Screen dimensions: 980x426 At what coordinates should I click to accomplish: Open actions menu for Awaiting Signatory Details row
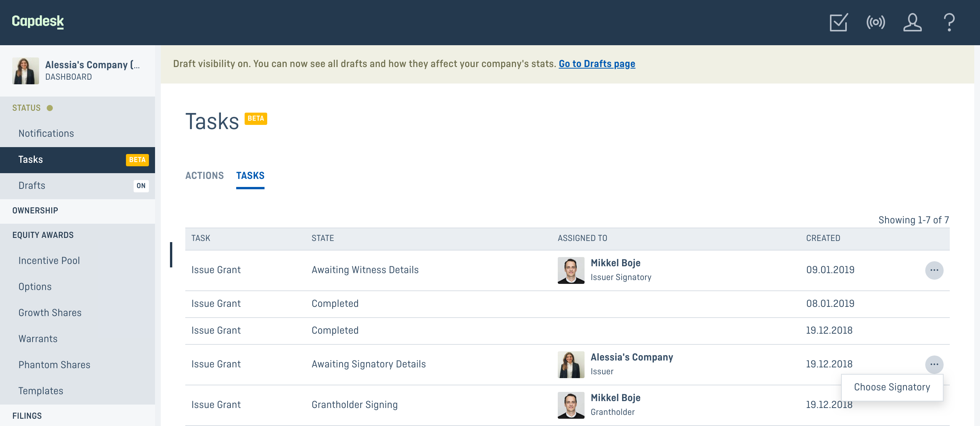[934, 364]
